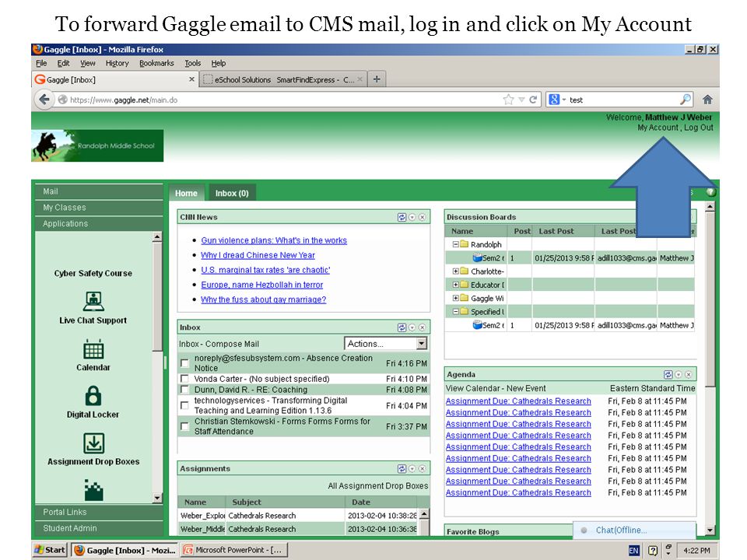Close the Agenda widget

pos(689,375)
